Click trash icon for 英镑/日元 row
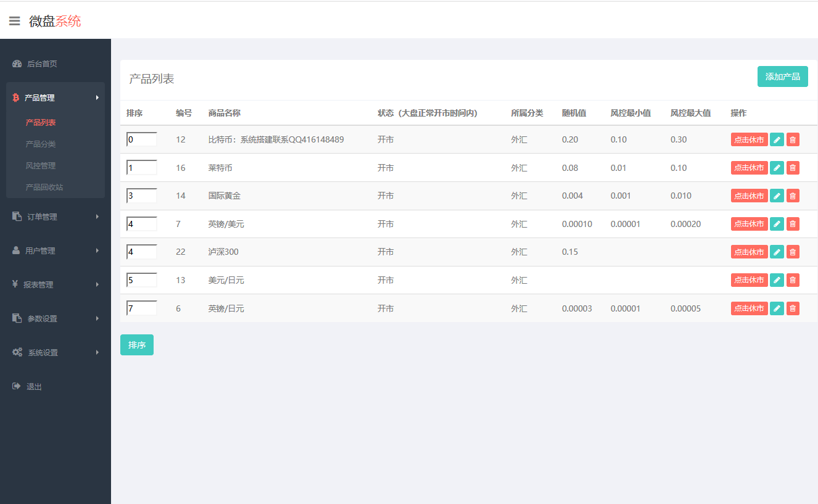818x504 pixels. point(793,308)
